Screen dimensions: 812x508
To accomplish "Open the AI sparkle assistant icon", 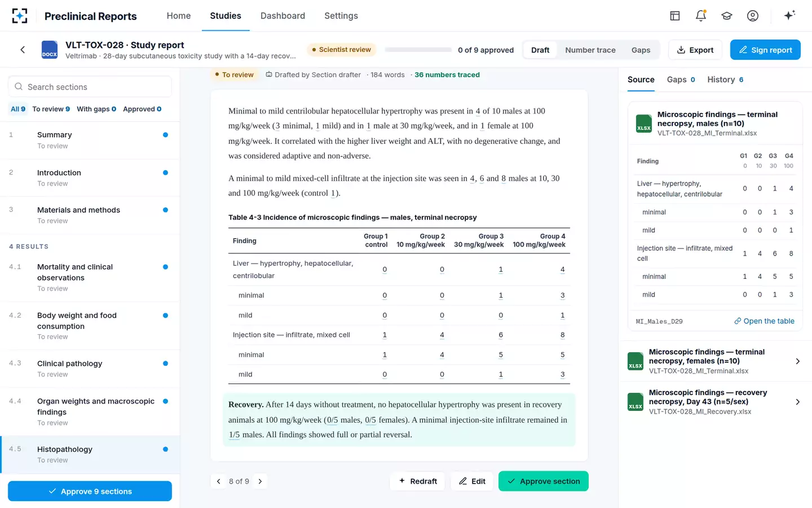I will pyautogui.click(x=789, y=15).
